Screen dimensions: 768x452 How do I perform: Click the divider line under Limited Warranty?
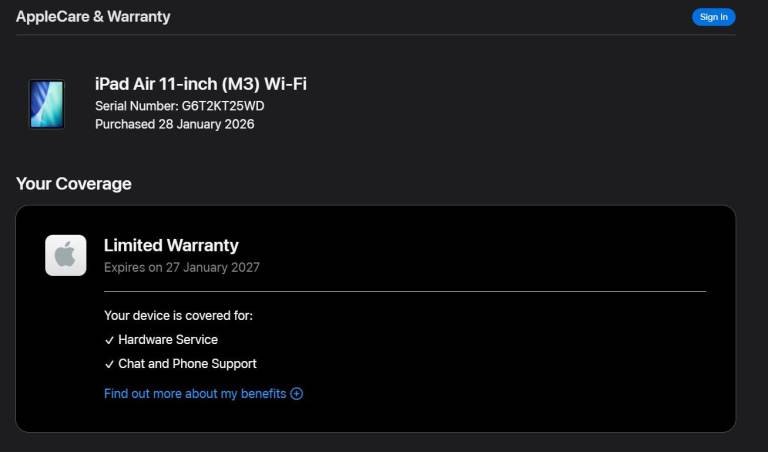pos(405,291)
